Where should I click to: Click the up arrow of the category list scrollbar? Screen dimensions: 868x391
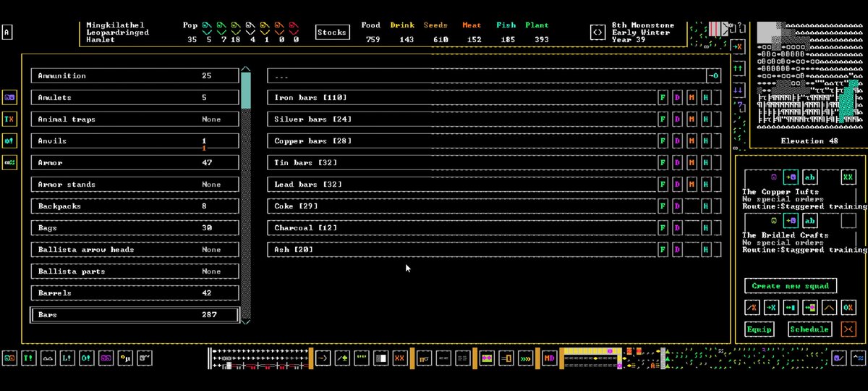(x=246, y=70)
